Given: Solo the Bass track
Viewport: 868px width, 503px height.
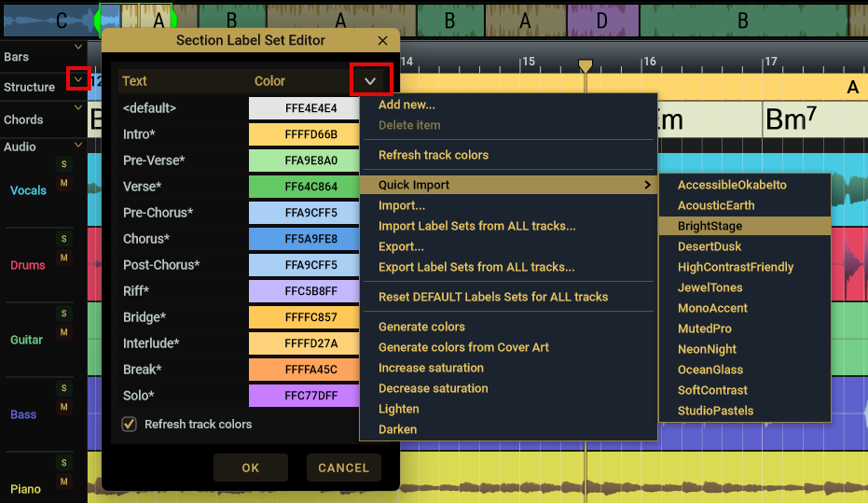Looking at the screenshot, I should [63, 388].
